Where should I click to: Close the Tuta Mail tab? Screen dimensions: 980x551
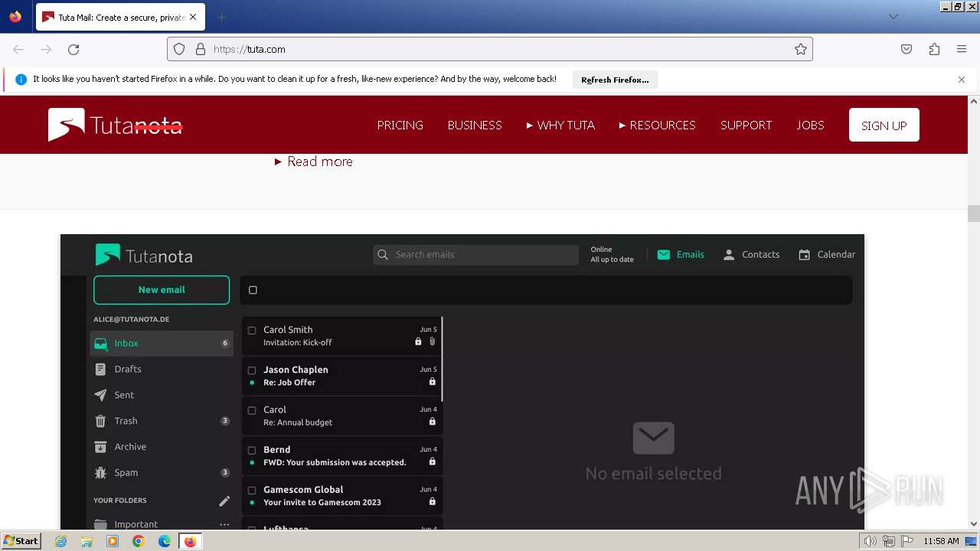point(192,17)
